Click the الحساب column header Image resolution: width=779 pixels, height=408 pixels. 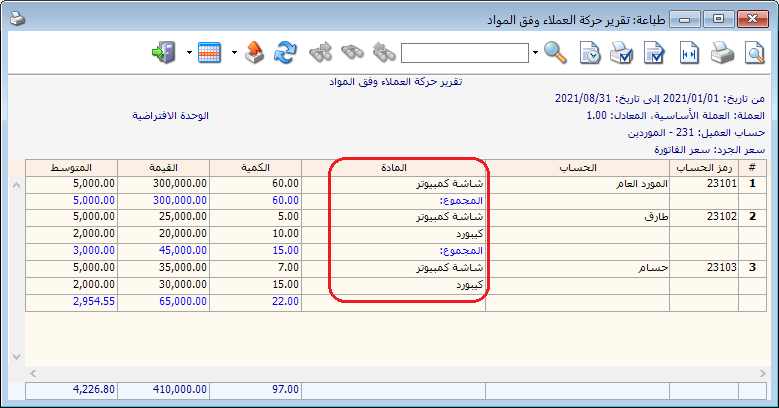point(577,168)
